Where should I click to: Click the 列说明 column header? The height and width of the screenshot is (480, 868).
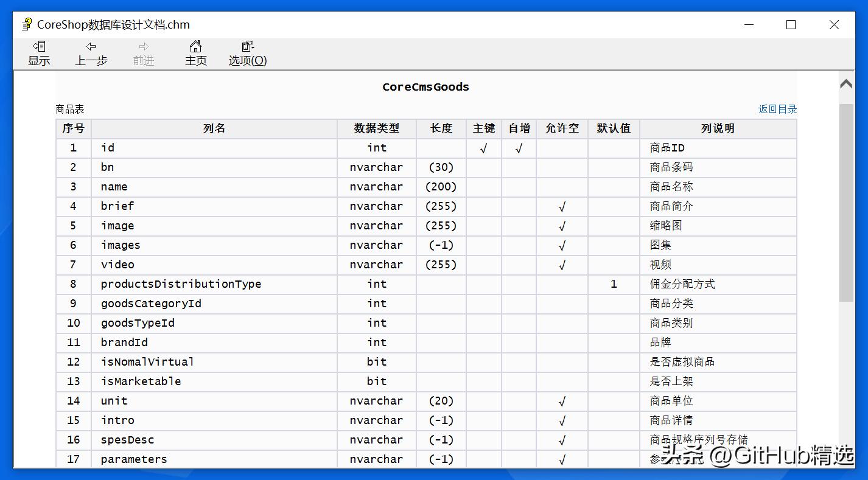pos(718,128)
